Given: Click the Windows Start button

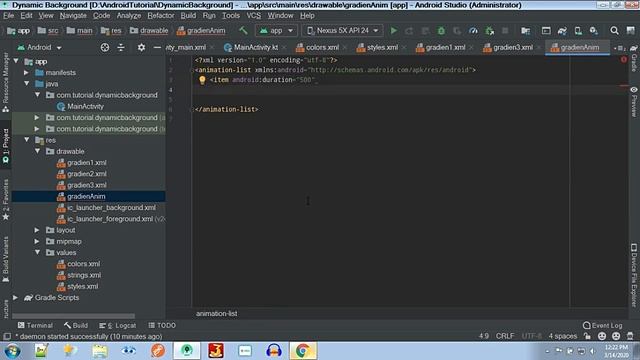Looking at the screenshot, I should (x=12, y=351).
